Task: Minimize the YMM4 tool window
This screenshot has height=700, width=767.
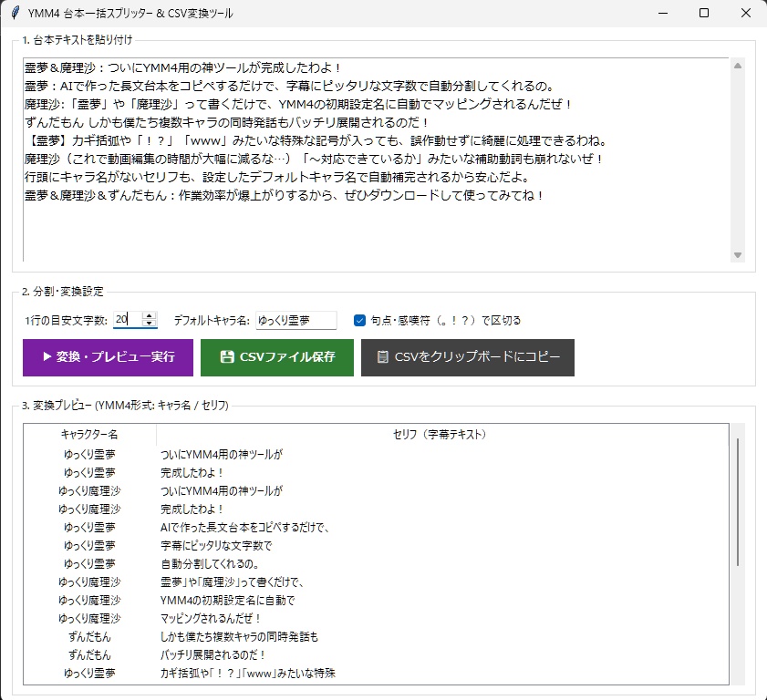Action: [x=663, y=13]
